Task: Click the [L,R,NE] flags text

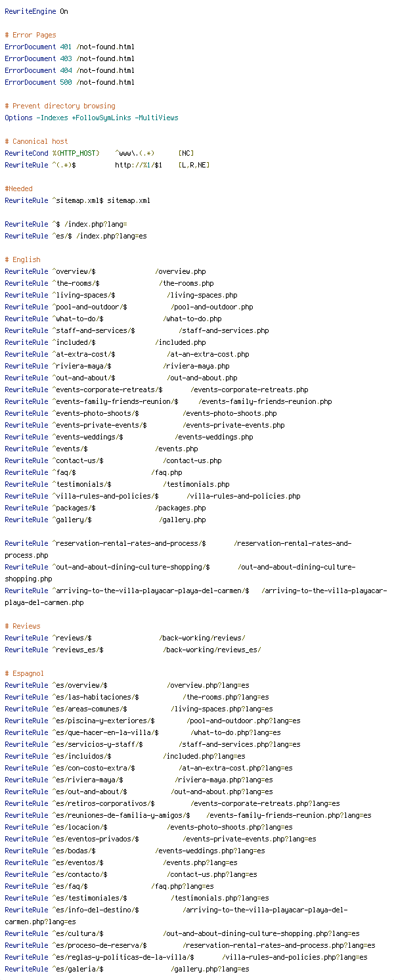Action: (x=194, y=165)
